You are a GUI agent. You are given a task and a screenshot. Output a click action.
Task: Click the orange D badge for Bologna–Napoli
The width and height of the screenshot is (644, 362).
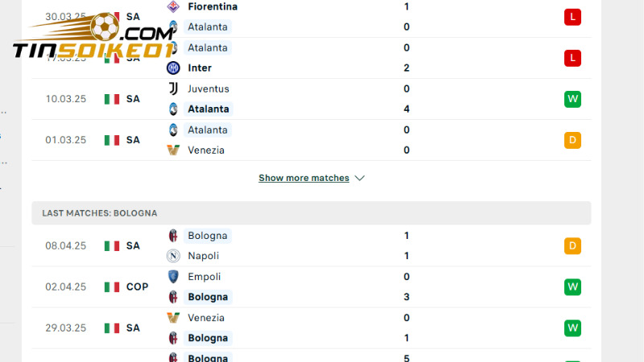572,246
